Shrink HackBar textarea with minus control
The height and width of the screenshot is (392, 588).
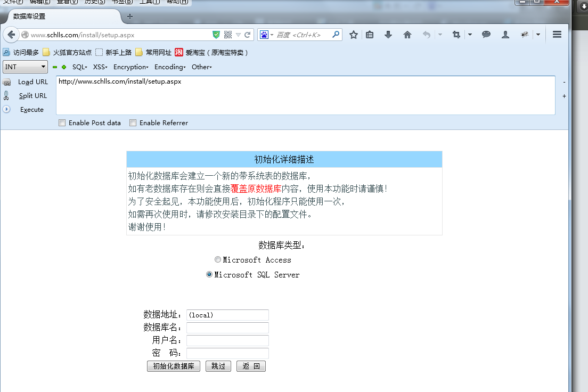coord(564,82)
